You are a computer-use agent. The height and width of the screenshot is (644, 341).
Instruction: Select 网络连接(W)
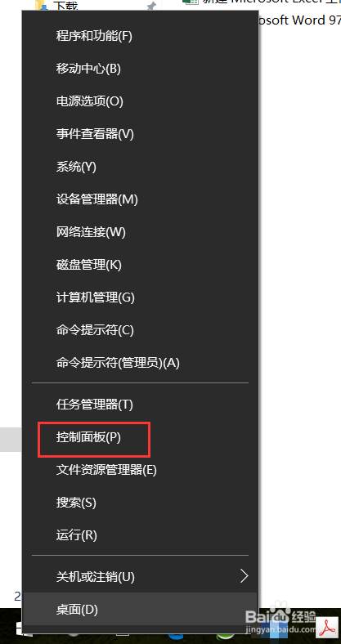[141, 232]
